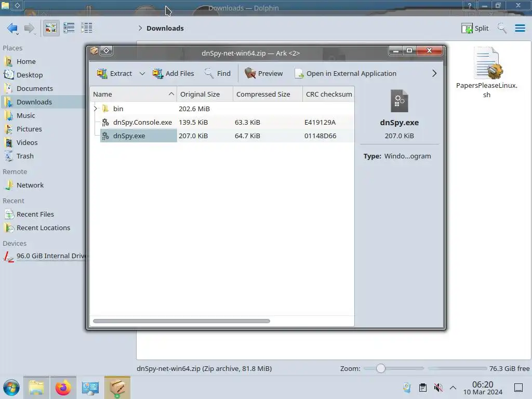Image resolution: width=532 pixels, height=399 pixels.
Task: Click Add Files in Ark toolbar
Action: point(173,73)
